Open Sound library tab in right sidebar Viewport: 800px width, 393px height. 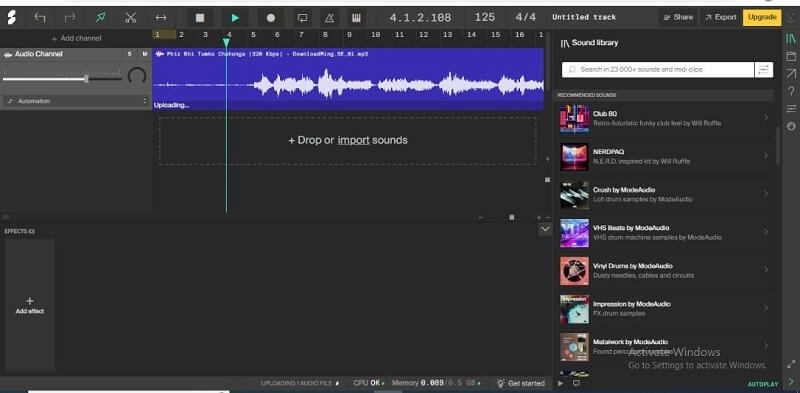(791, 38)
